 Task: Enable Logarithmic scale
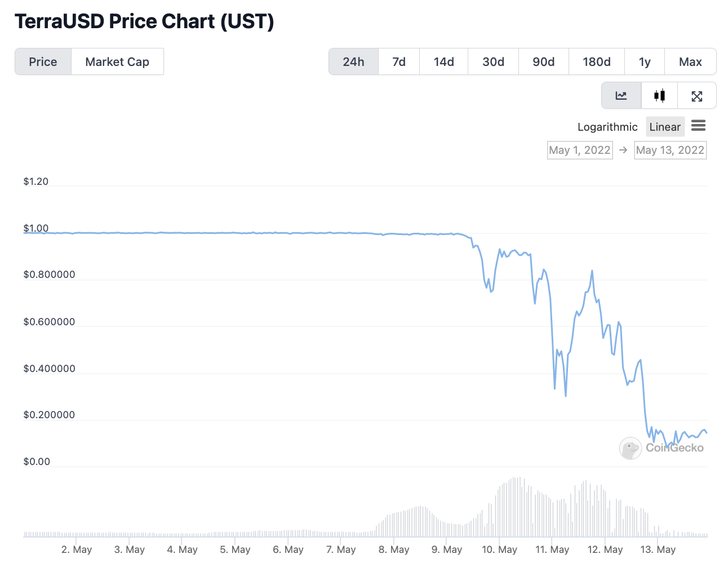tap(607, 127)
